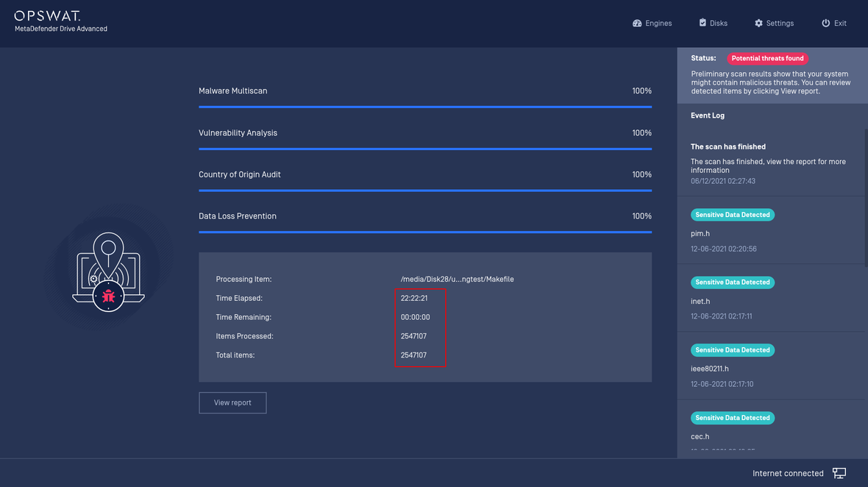Click the Malware Multiscan label

click(x=233, y=90)
